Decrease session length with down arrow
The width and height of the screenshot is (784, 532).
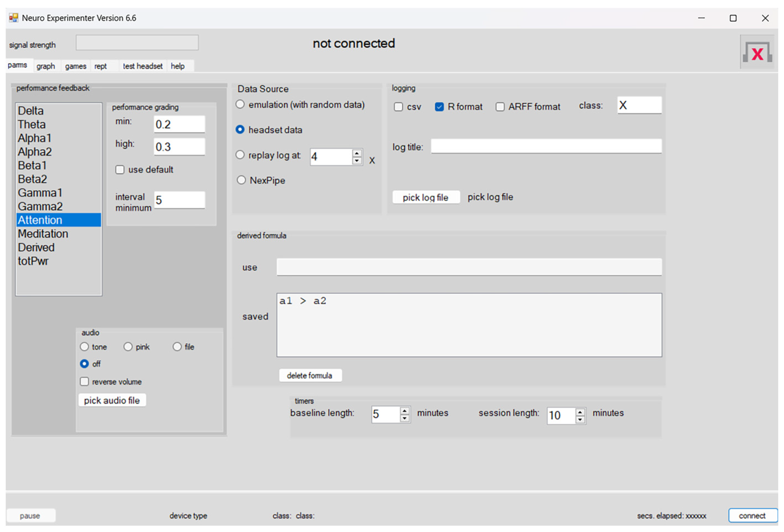click(580, 420)
